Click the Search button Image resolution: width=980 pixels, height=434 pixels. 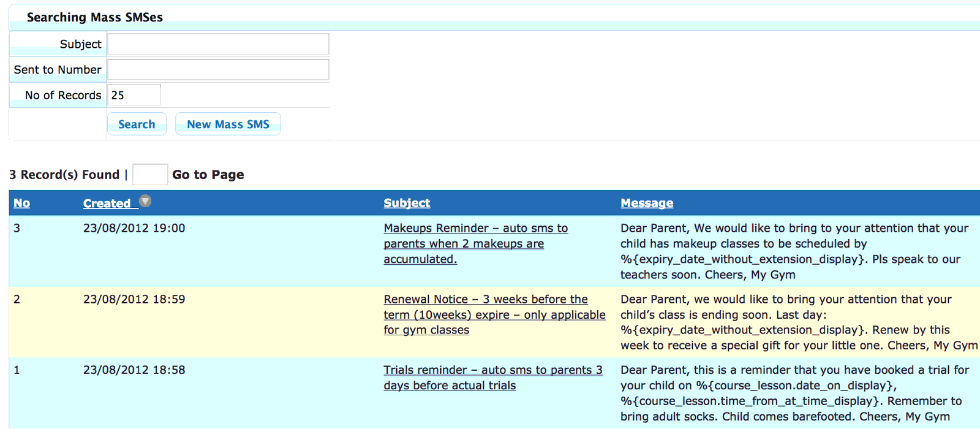pyautogui.click(x=137, y=124)
